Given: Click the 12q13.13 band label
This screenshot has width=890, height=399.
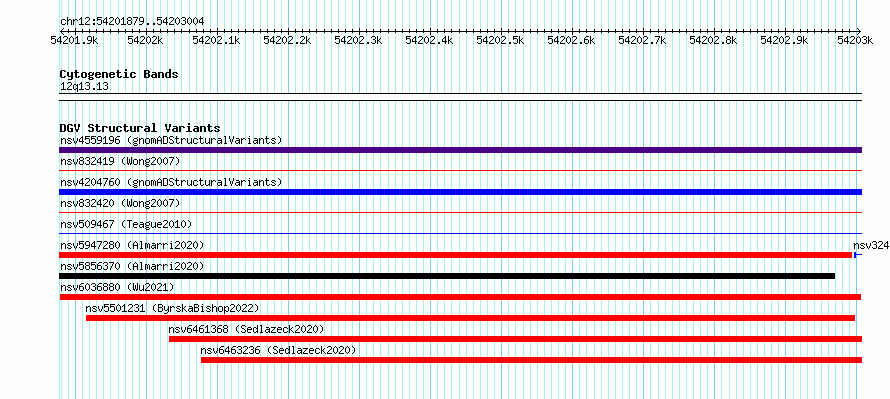Looking at the screenshot, I should click(x=84, y=87).
